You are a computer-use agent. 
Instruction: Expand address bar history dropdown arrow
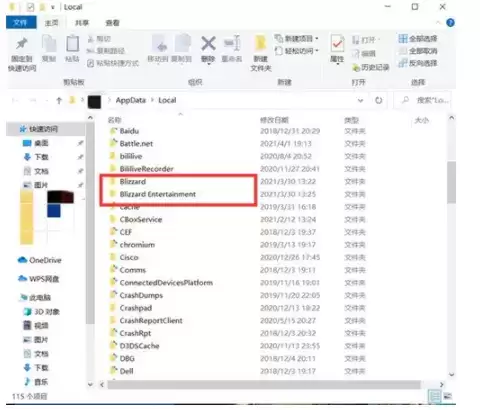coord(360,100)
